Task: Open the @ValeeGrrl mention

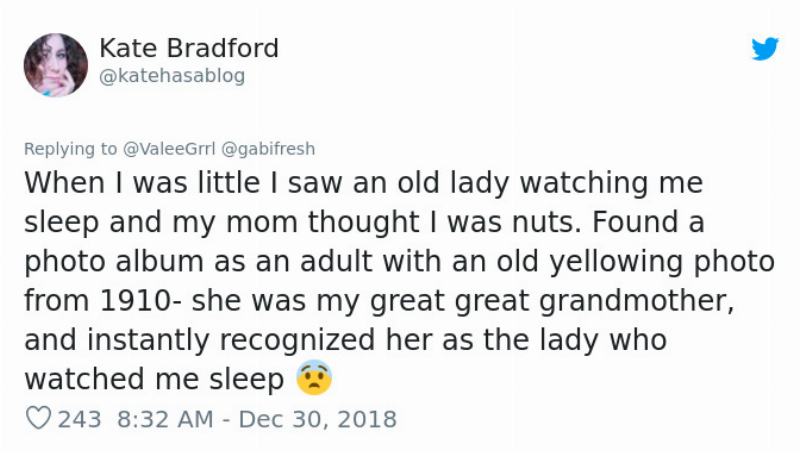Action: [x=168, y=149]
